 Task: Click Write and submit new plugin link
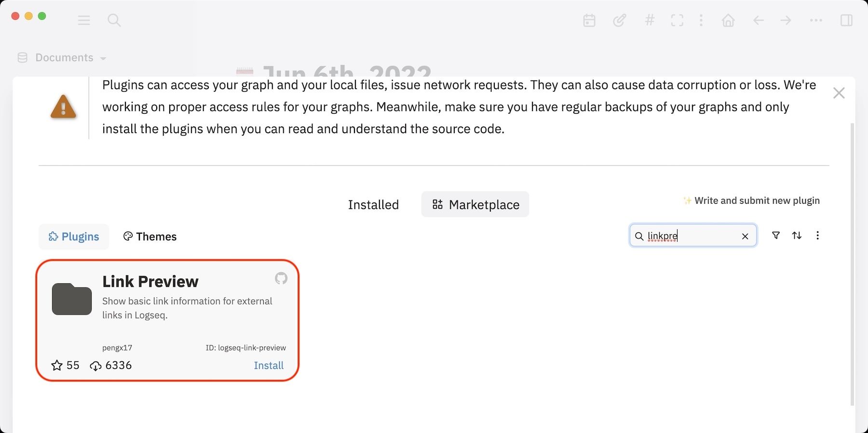[751, 200]
